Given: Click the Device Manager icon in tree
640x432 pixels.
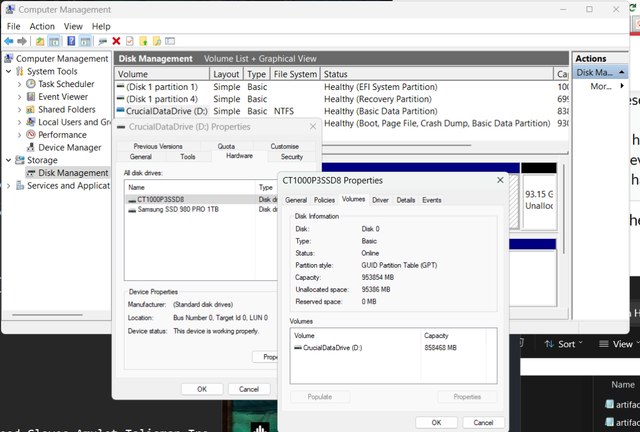Looking at the screenshot, I should click(x=31, y=147).
